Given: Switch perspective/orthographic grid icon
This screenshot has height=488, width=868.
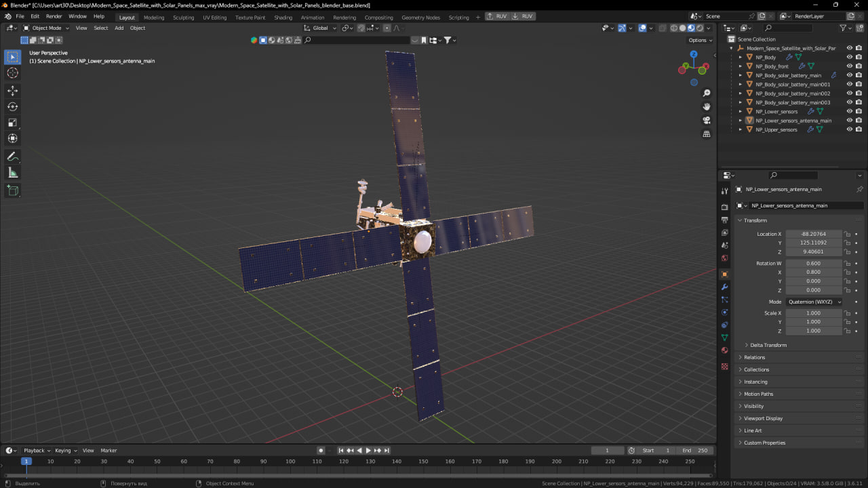Looking at the screenshot, I should [707, 134].
